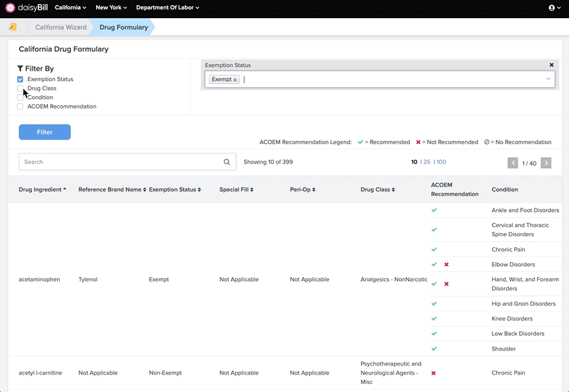The width and height of the screenshot is (569, 392).
Task: Uncheck the Exemption Status filter
Action: pyautogui.click(x=20, y=79)
